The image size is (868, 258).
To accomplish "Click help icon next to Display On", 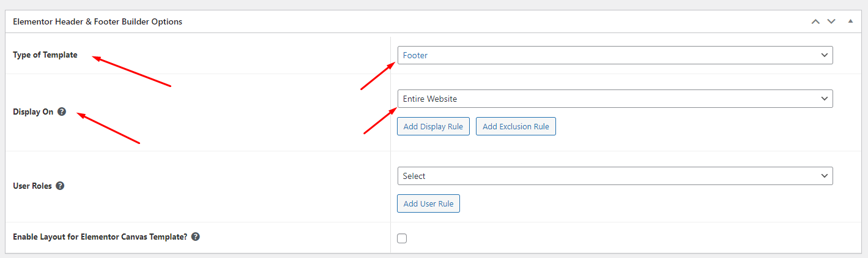I will pos(62,112).
